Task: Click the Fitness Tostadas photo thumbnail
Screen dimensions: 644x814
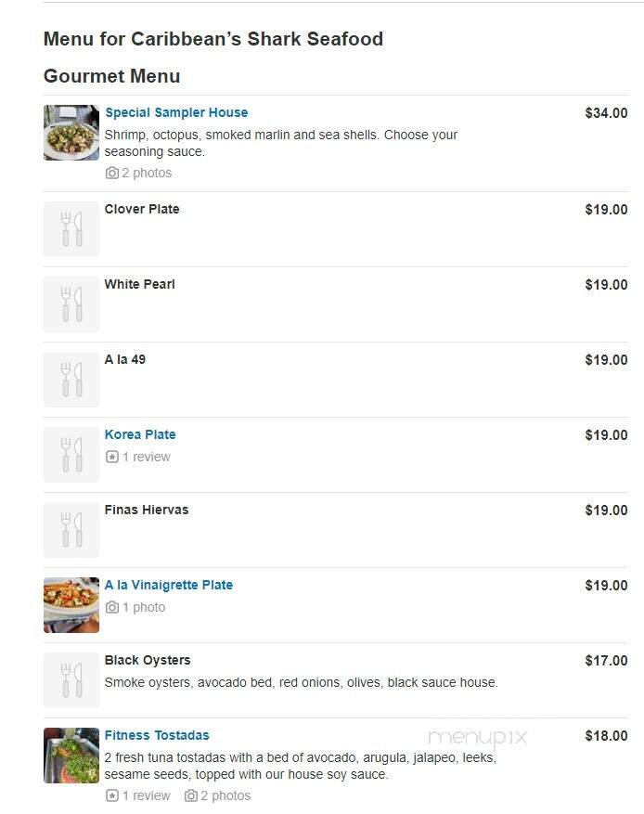Action: coord(71,756)
